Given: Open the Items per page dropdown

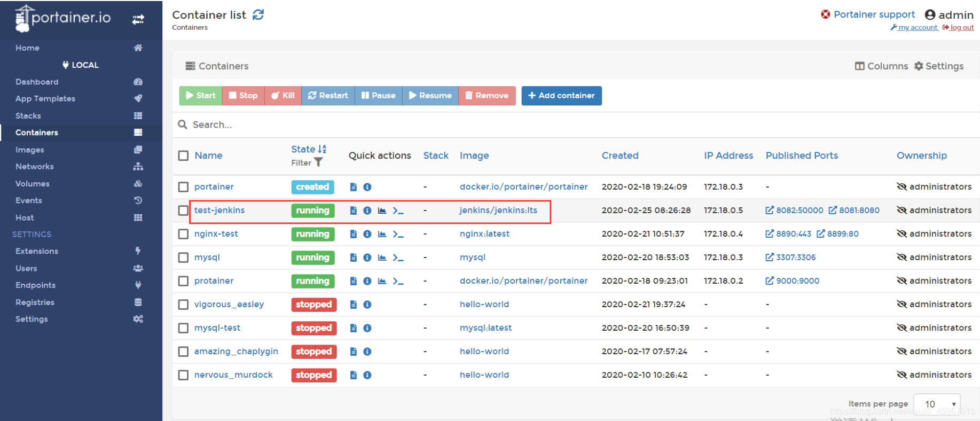Looking at the screenshot, I should click(x=937, y=404).
